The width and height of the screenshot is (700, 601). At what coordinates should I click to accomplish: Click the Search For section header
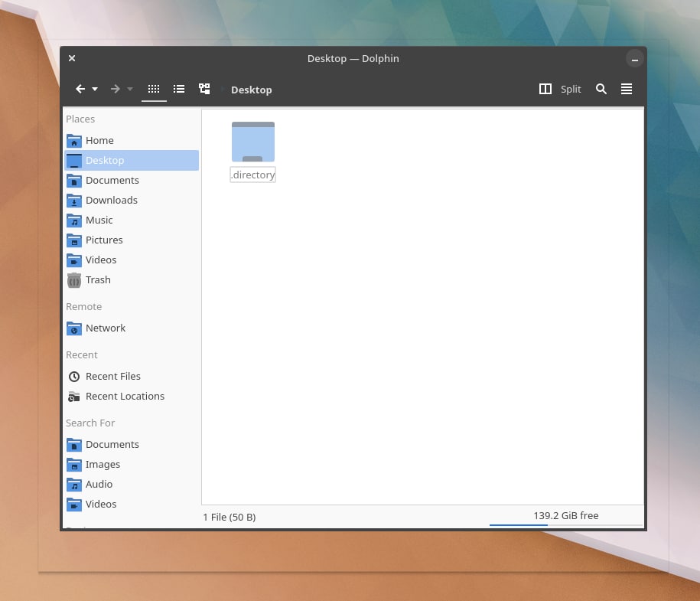90,423
